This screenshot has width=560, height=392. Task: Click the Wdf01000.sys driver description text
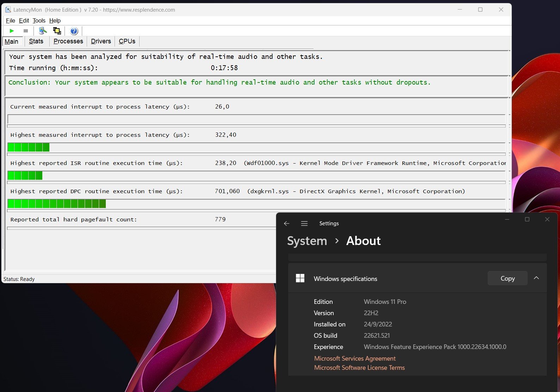coord(375,163)
